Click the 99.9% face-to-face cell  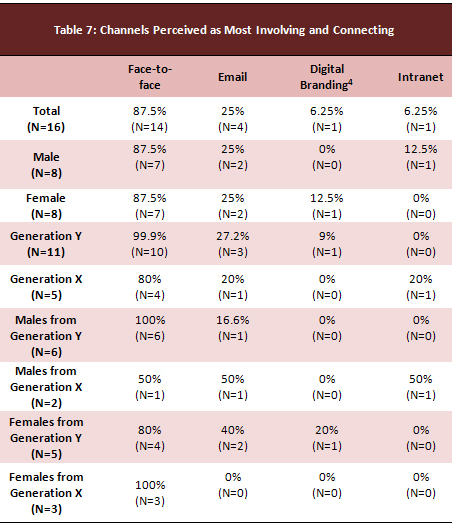pos(150,244)
